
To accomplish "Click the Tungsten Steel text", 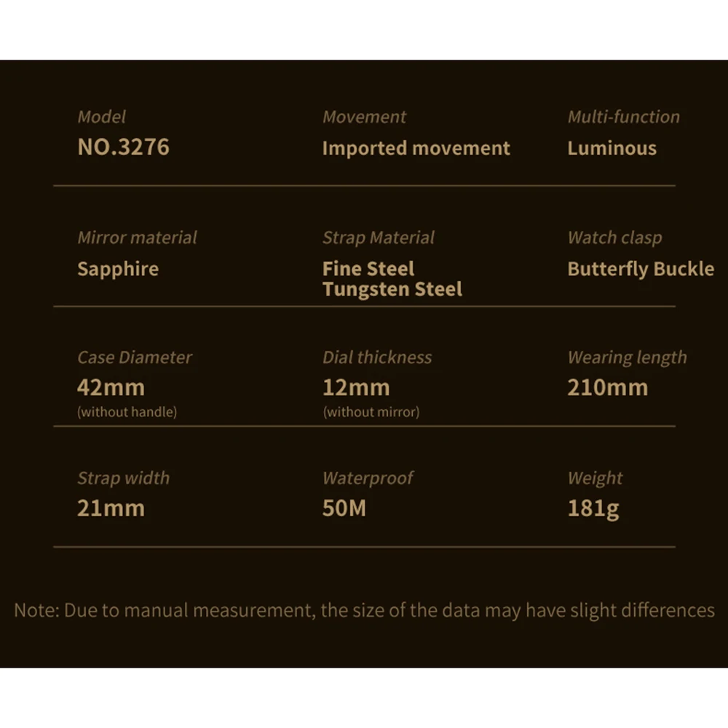I will point(392,289).
